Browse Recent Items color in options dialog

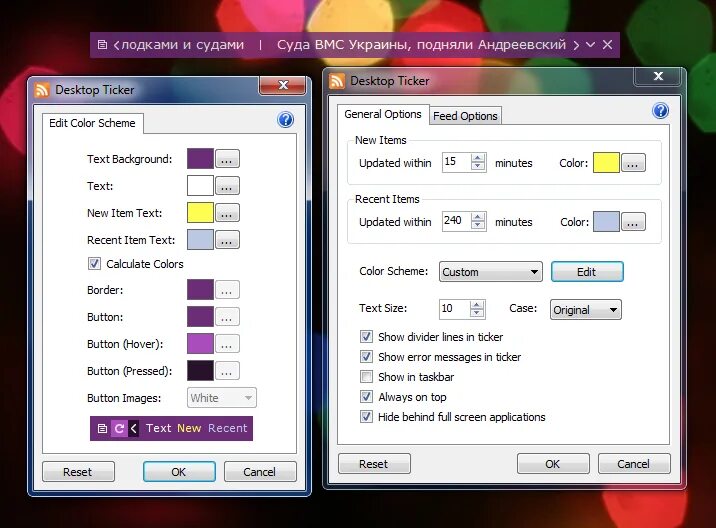(633, 222)
